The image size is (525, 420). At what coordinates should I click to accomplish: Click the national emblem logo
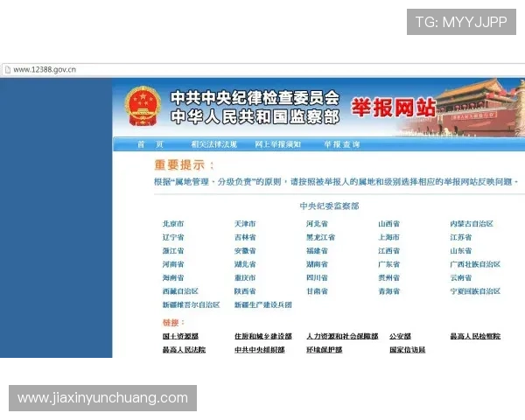[x=143, y=107]
